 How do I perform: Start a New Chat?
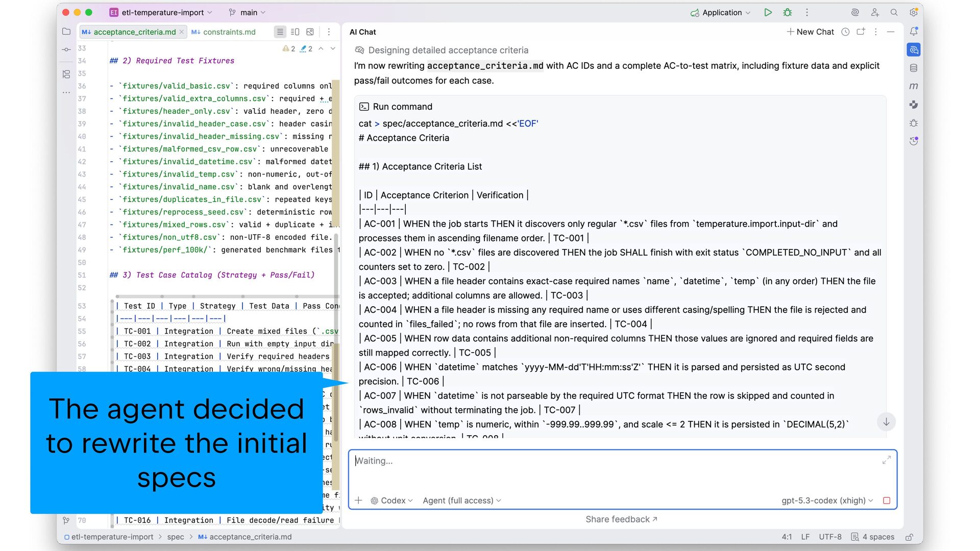click(x=810, y=32)
